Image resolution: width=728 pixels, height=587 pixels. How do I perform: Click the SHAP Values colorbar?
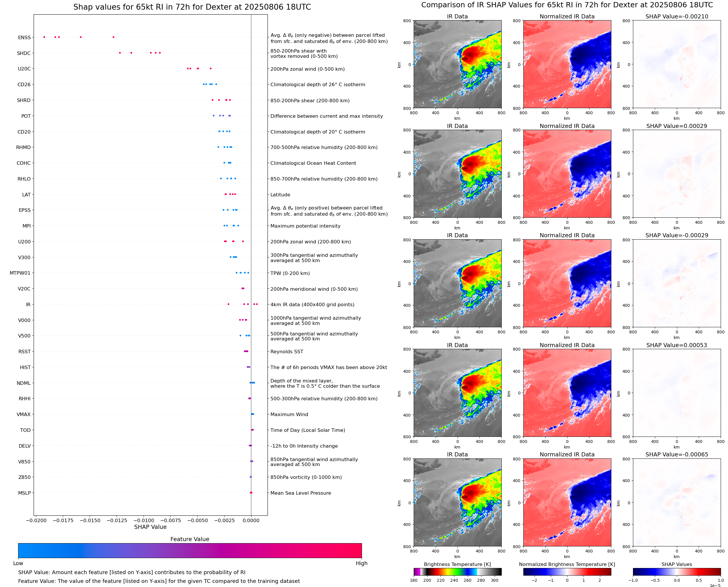pos(677,572)
